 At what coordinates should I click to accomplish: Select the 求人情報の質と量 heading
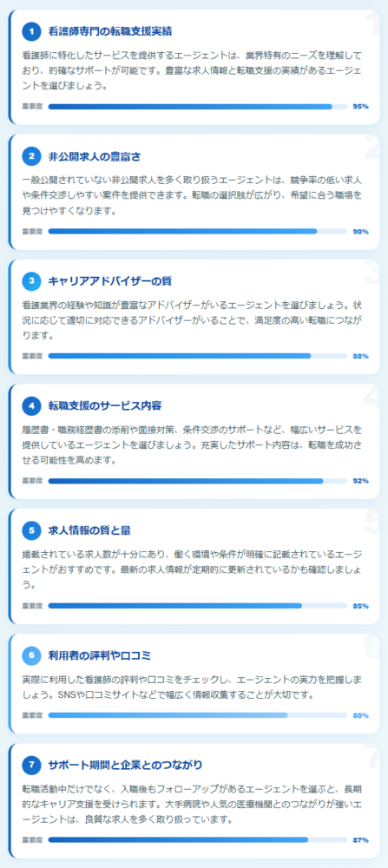pos(89,531)
